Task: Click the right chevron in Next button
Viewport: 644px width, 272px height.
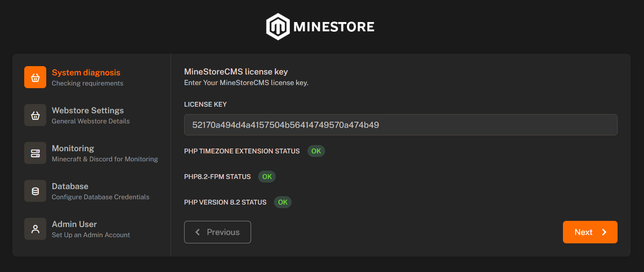Action: tap(604, 232)
